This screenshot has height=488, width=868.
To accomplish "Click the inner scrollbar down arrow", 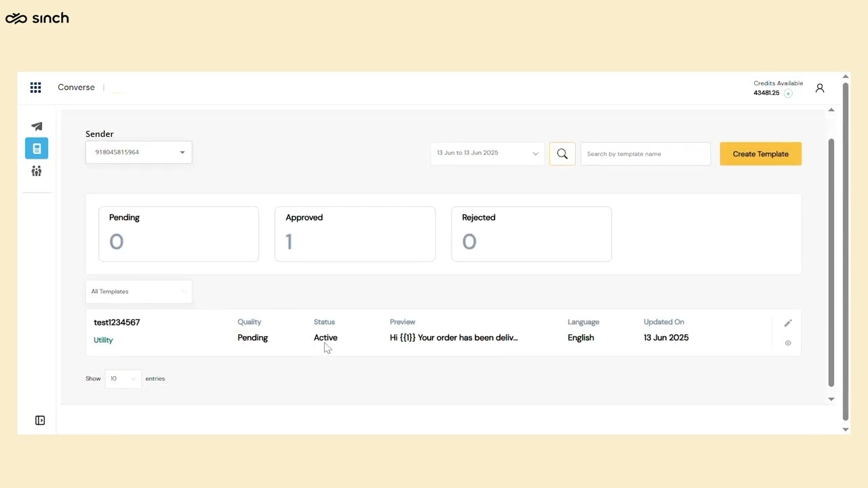I will (x=831, y=399).
